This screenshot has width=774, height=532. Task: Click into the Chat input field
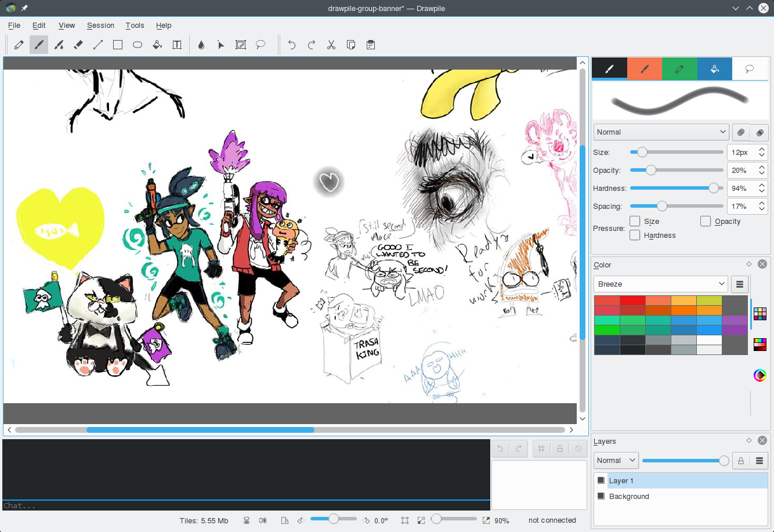tap(246, 506)
